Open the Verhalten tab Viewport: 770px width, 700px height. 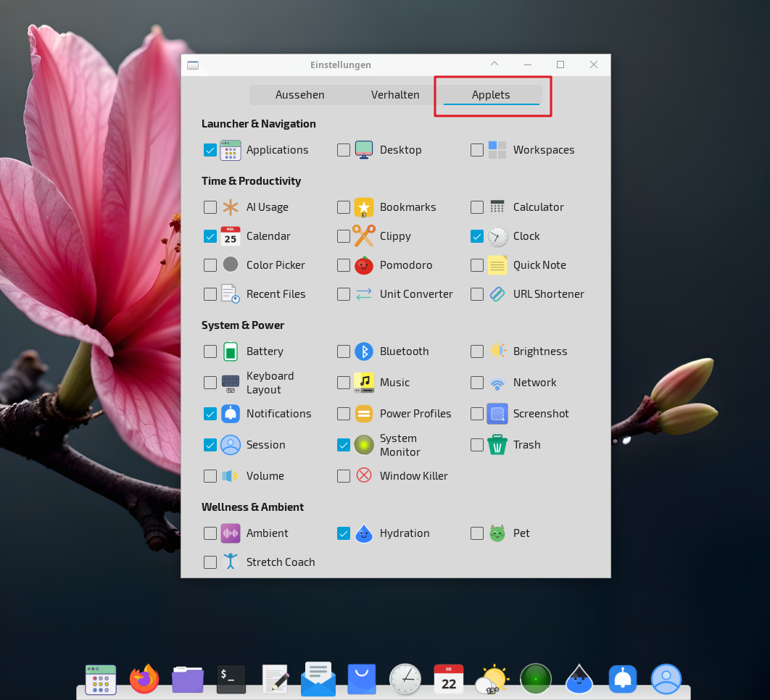[x=395, y=95]
